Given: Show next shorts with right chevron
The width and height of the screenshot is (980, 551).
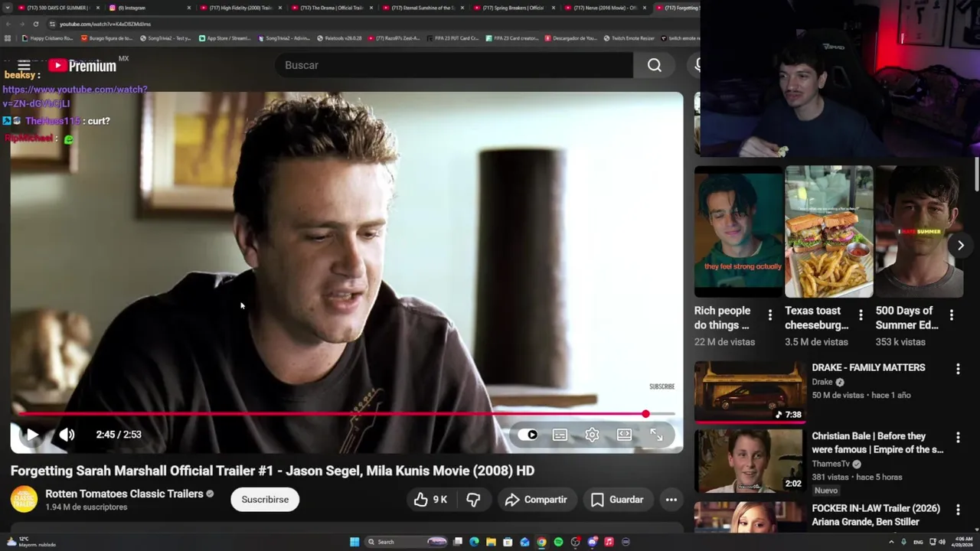Looking at the screenshot, I should click(960, 245).
